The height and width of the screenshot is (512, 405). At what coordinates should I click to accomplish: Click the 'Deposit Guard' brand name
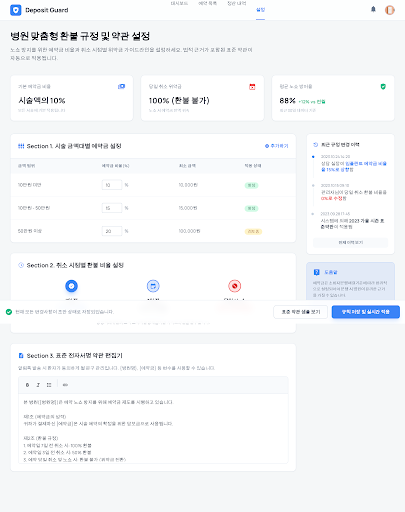point(47,10)
